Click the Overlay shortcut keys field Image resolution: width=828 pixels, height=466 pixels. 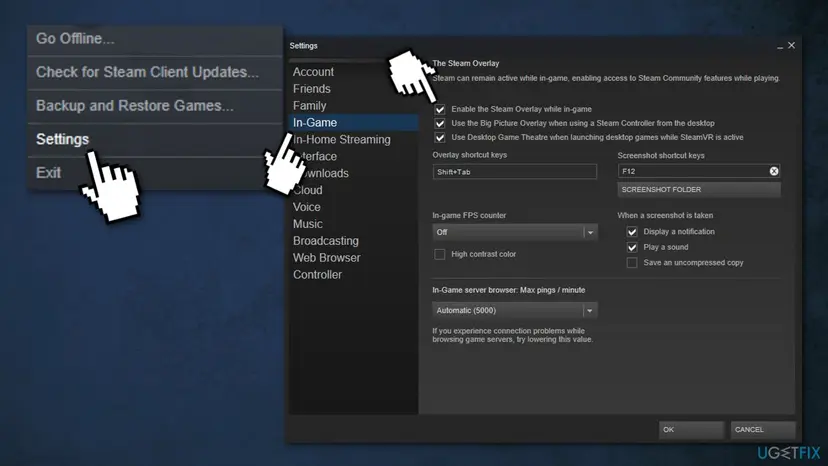(x=515, y=172)
